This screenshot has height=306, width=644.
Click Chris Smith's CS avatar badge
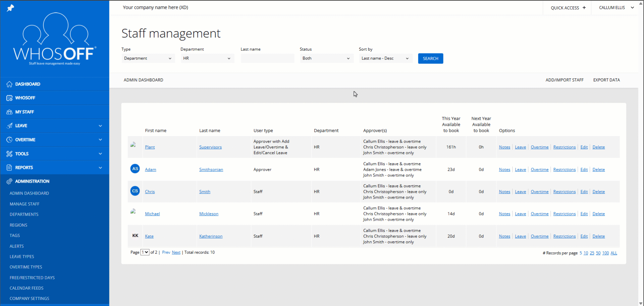click(x=135, y=191)
